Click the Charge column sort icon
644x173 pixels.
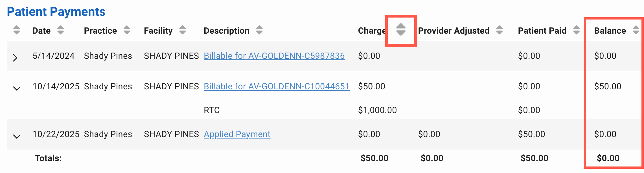pyautogui.click(x=400, y=29)
